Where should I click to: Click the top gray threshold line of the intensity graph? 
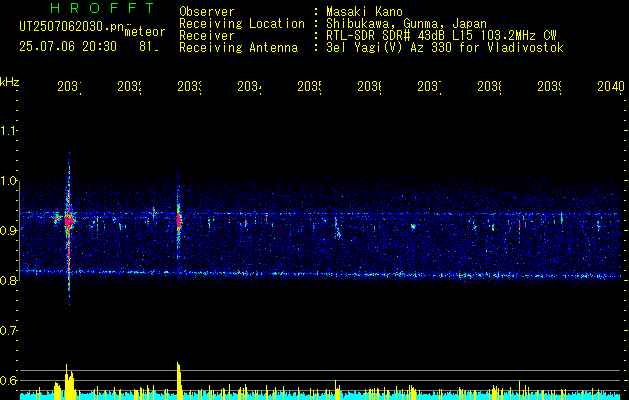pyautogui.click(x=320, y=370)
